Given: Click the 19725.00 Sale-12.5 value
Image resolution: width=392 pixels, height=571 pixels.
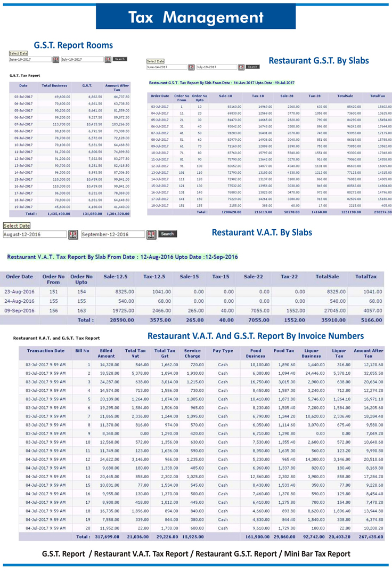Looking at the screenshot, I should click(123, 311).
